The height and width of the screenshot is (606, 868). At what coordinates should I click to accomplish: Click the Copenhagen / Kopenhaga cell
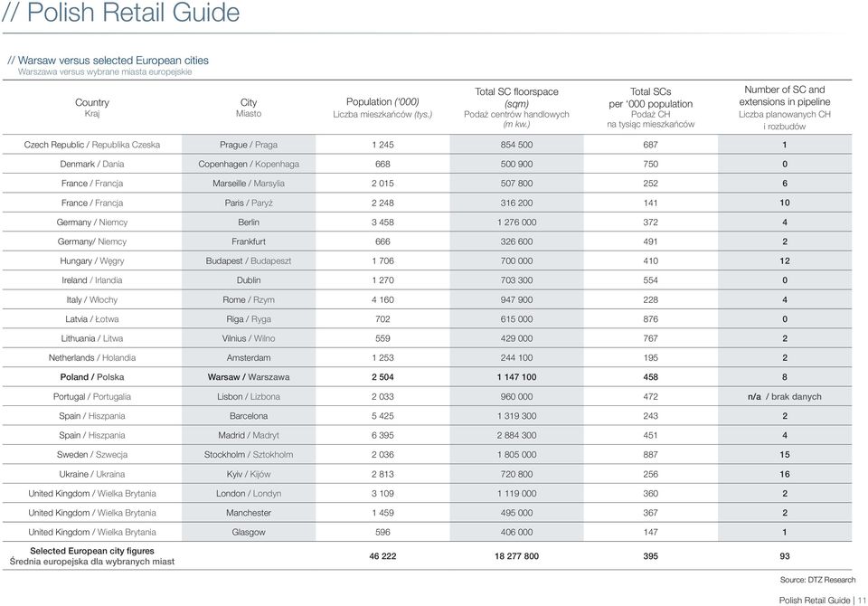coord(249,164)
